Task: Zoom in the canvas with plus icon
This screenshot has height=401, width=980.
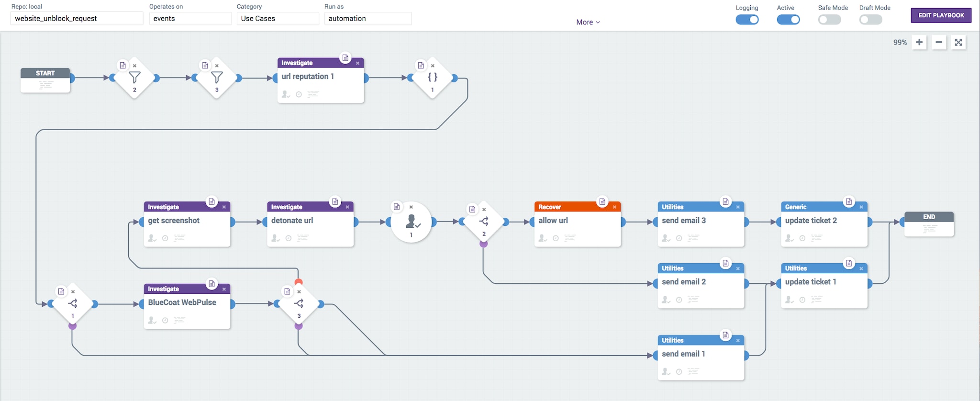Action: point(919,42)
